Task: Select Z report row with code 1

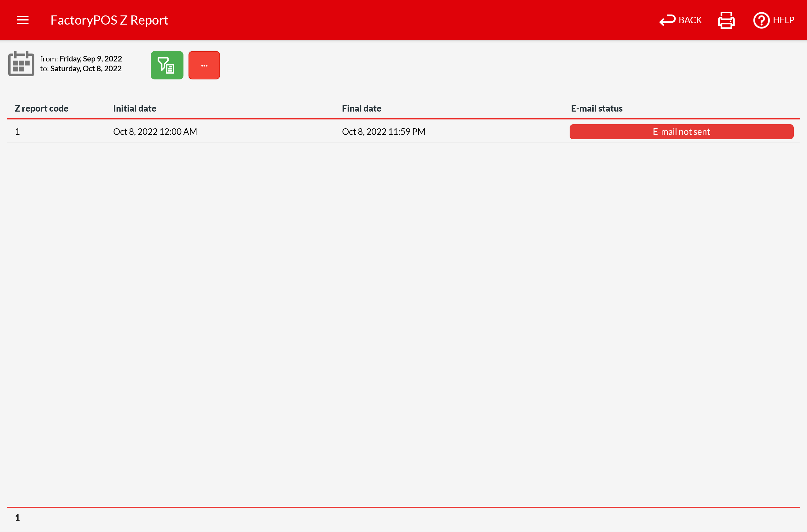Action: click(17, 132)
